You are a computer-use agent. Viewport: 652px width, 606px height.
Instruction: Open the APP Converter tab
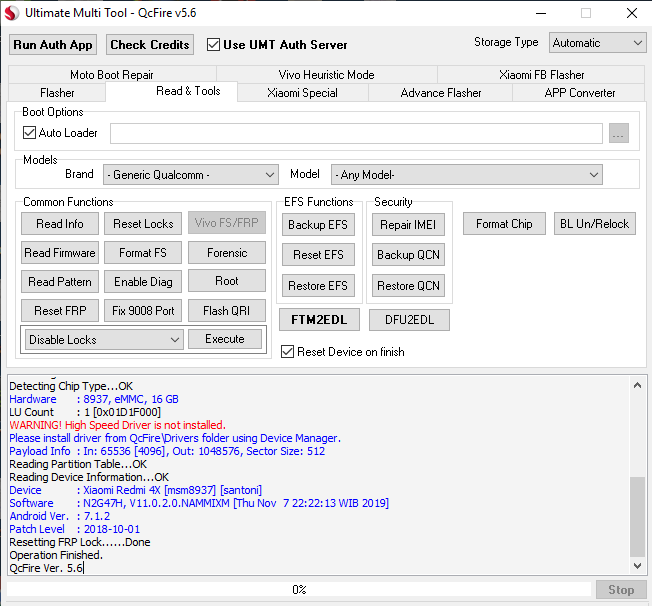[580, 92]
